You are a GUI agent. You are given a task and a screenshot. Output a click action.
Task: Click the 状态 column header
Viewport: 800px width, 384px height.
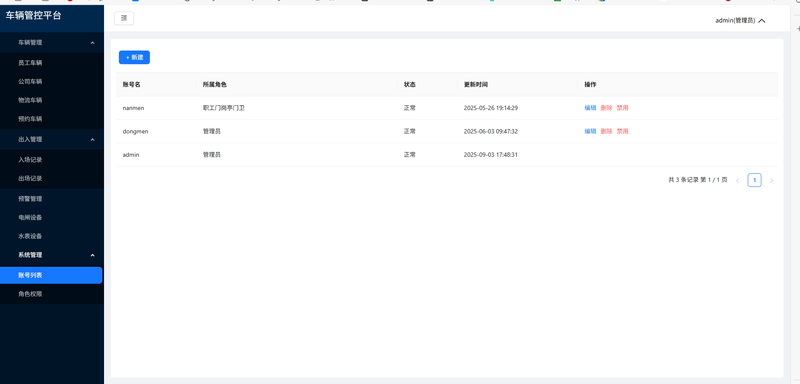tap(410, 85)
